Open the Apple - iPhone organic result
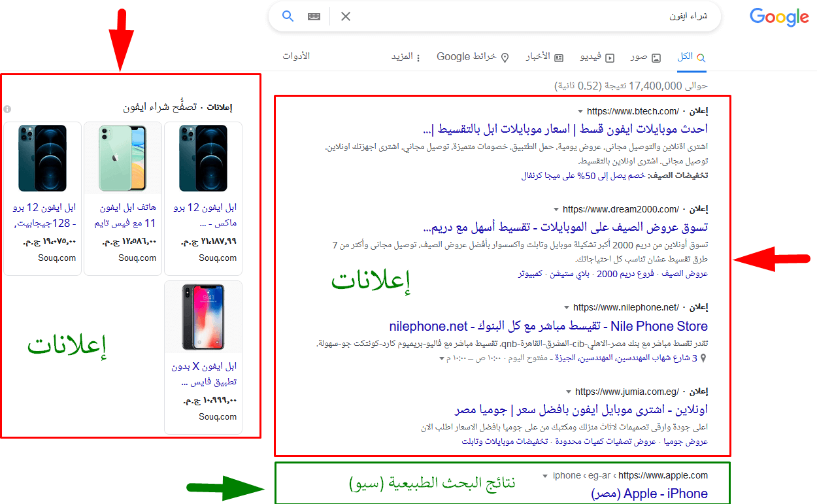Viewport: 817px width, 504px height. coord(650,494)
